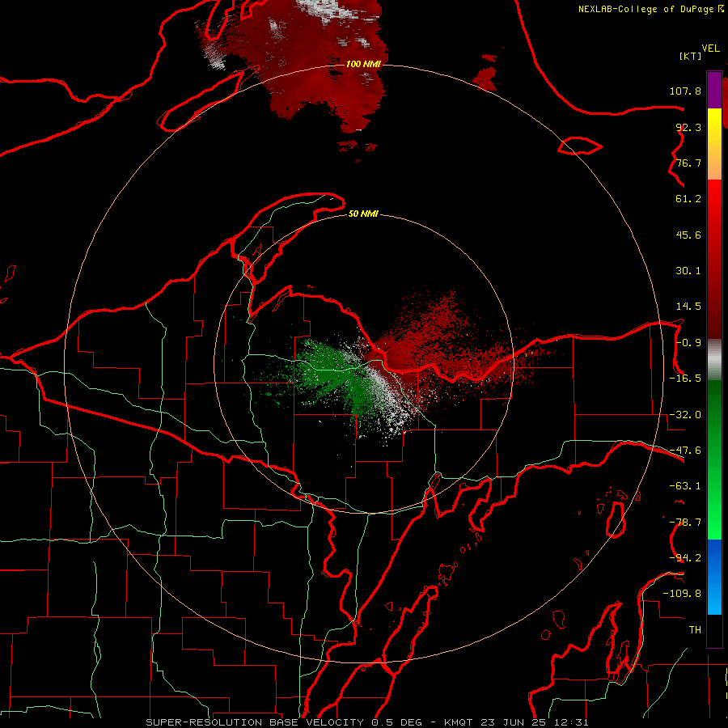The height and width of the screenshot is (728, 728).
Task: Click the 100 NMI range ring label
Action: (363, 64)
